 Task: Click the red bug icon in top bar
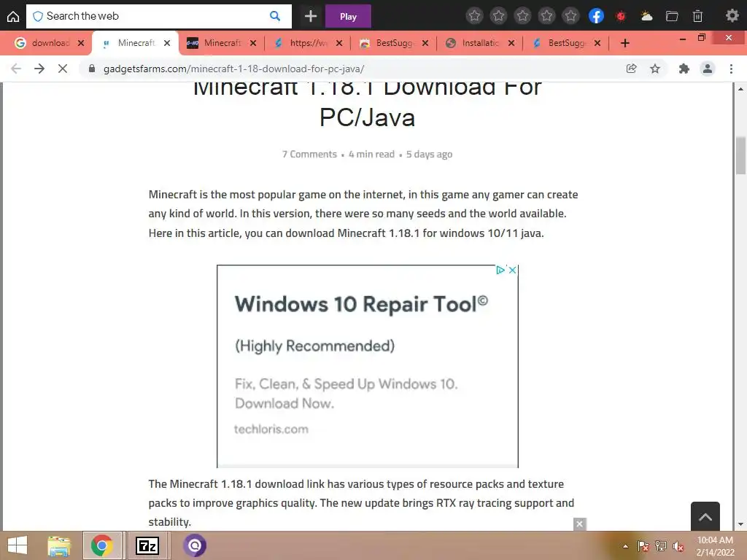tap(621, 16)
